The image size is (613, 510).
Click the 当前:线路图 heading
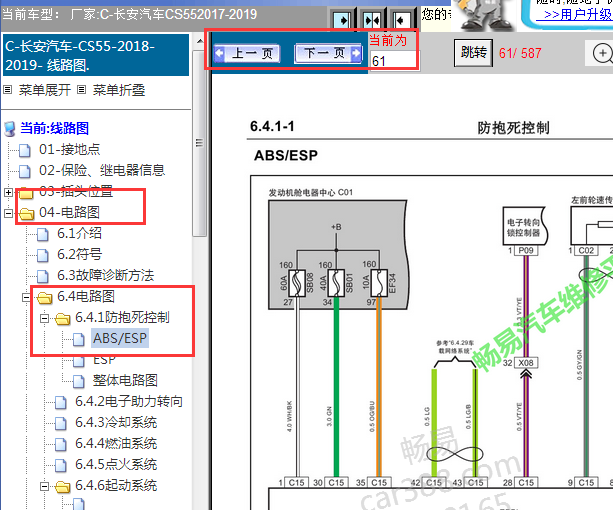(x=55, y=128)
